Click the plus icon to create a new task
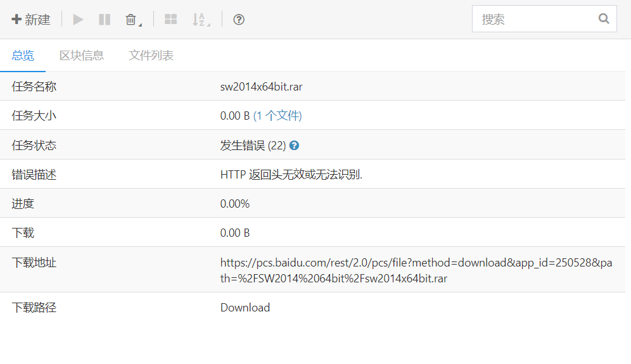 tap(16, 19)
